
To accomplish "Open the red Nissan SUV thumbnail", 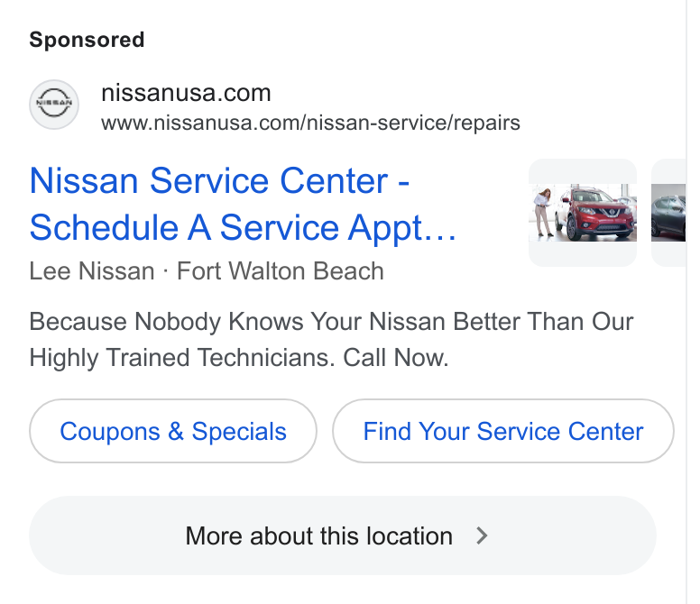I will 583,213.
